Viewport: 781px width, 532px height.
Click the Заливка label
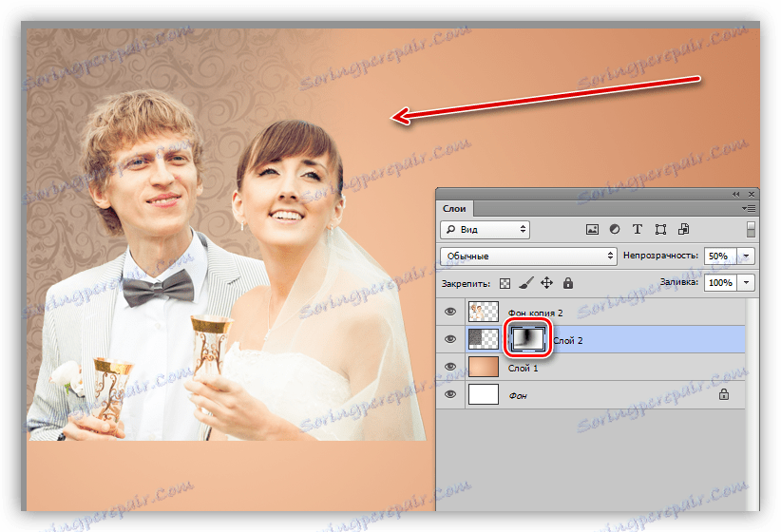pyautogui.click(x=679, y=282)
